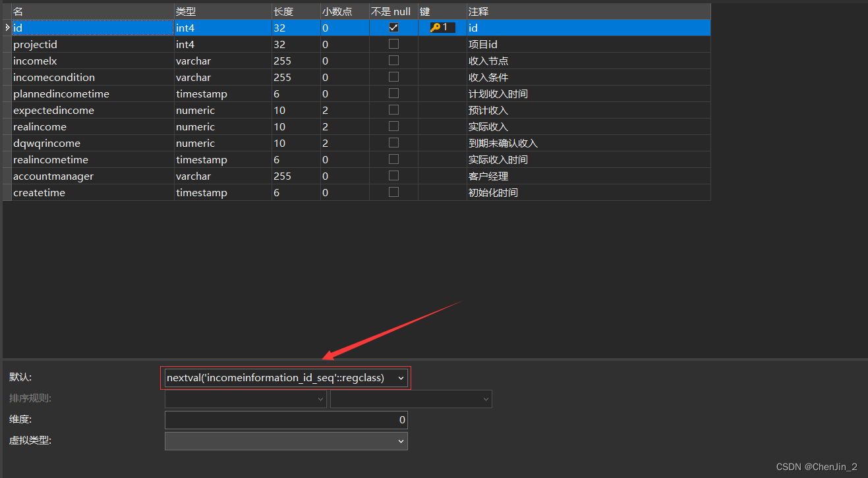Enable not null for dqwqrincome

pos(393,143)
